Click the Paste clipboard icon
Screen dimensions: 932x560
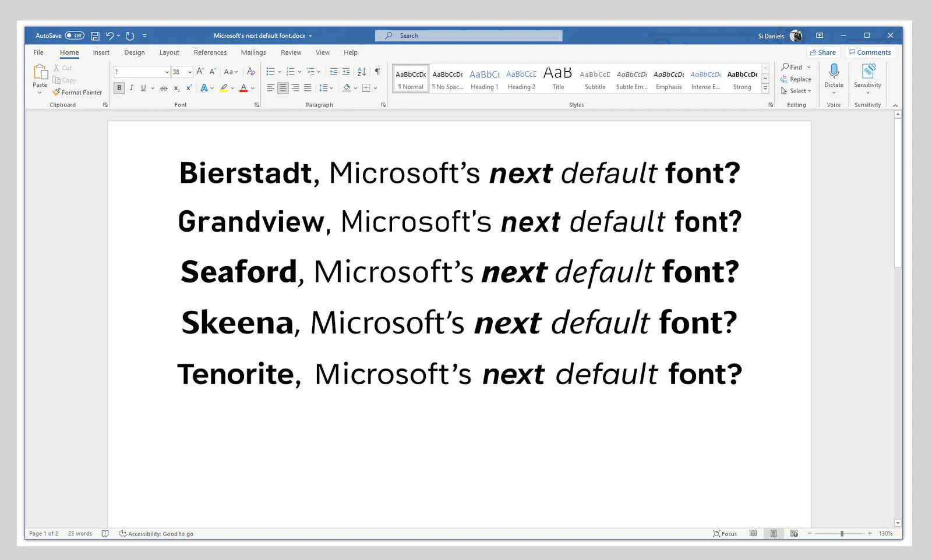(40, 72)
